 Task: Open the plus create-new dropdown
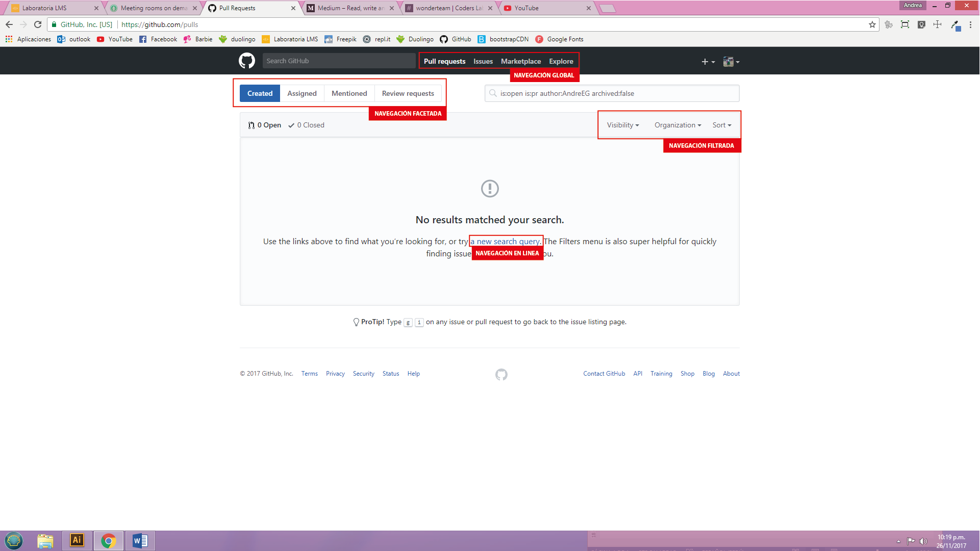(x=708, y=62)
